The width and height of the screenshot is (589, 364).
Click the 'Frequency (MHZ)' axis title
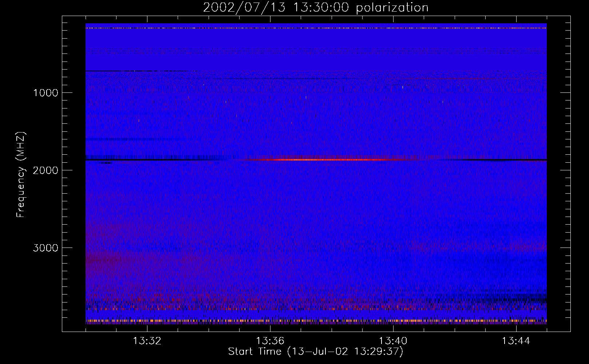coord(21,175)
